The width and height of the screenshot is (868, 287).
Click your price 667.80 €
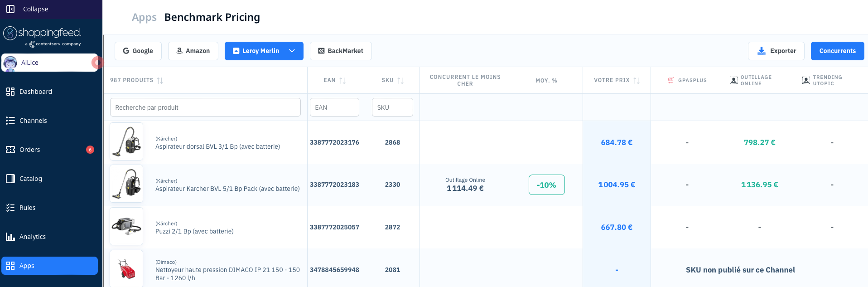coord(617,227)
